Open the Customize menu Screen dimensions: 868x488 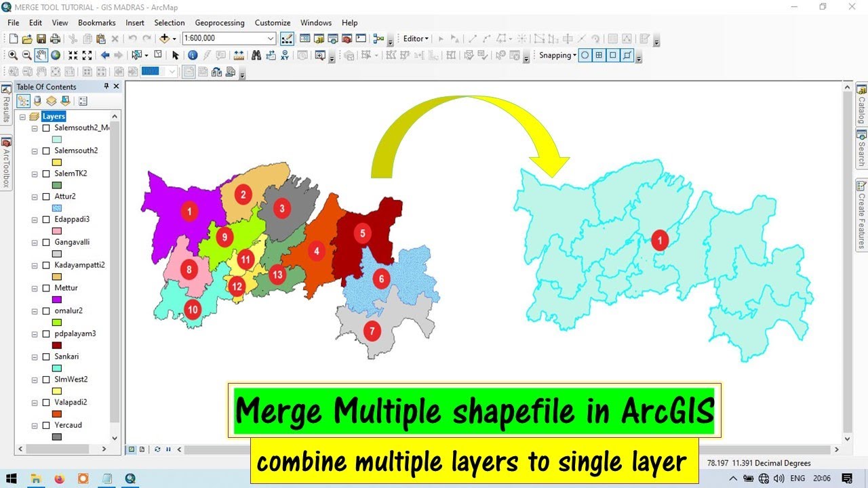pyautogui.click(x=273, y=22)
